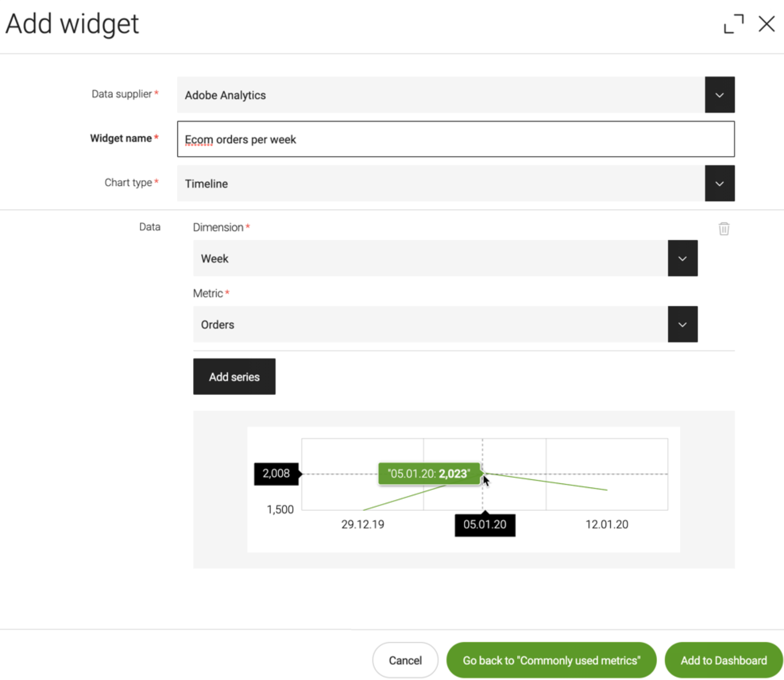784x680 pixels.
Task: Click the 05.01.20 date marker on chart
Action: 485,525
